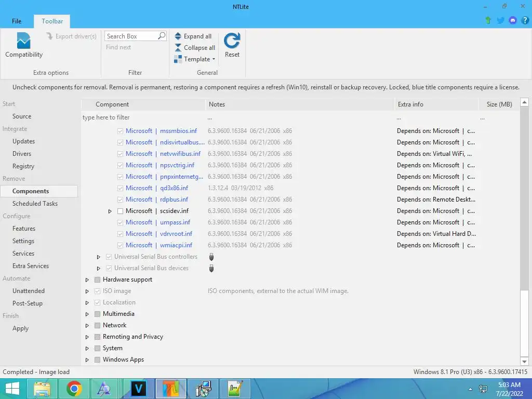Open the Twitter link icon
Screen dimensions: 532x399
500,20
